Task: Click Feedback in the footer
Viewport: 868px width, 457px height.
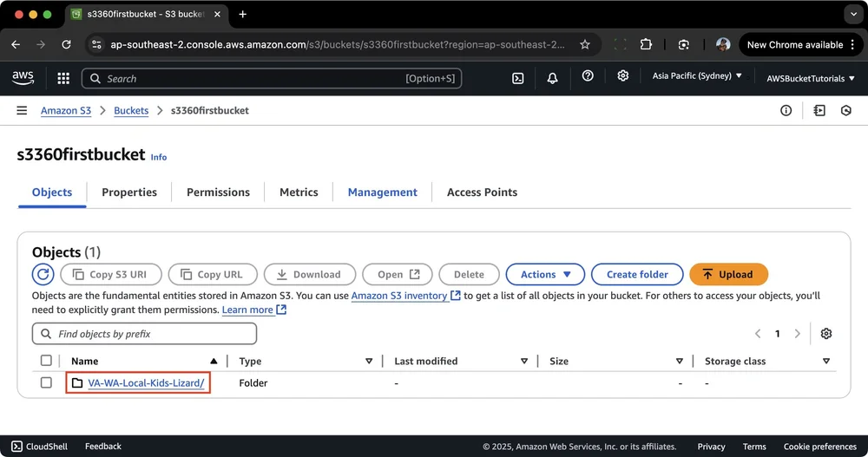Action: [103, 447]
